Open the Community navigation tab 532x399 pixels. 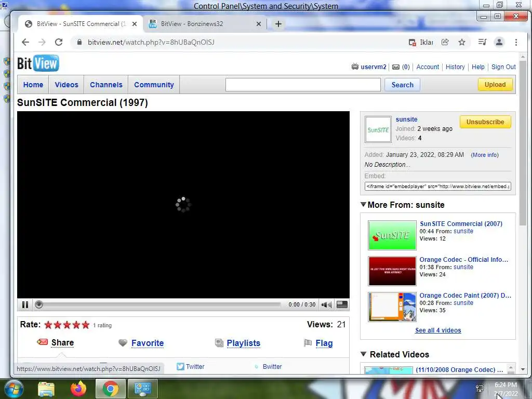click(154, 85)
